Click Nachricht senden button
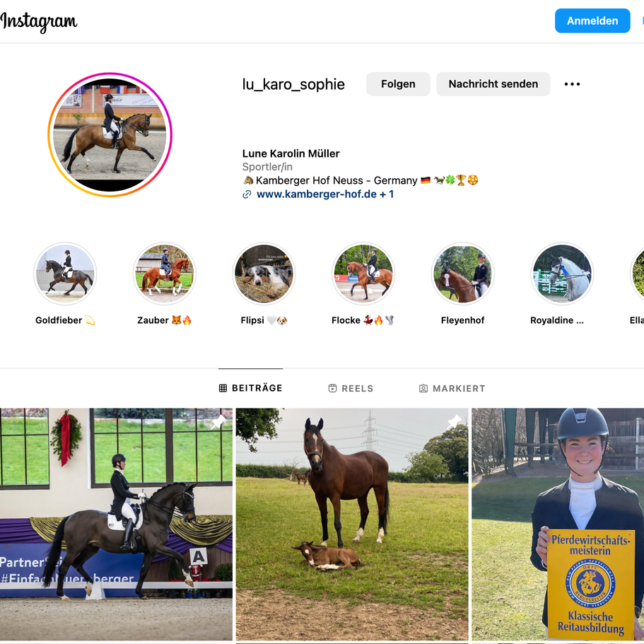 click(493, 84)
